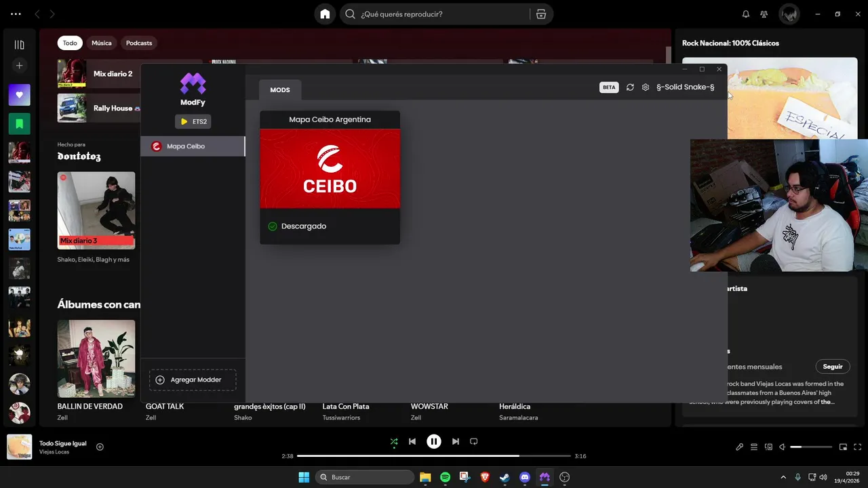Viewport: 868px width, 488px height.
Task: Open the Spotify queue icon
Action: pyautogui.click(x=754, y=447)
